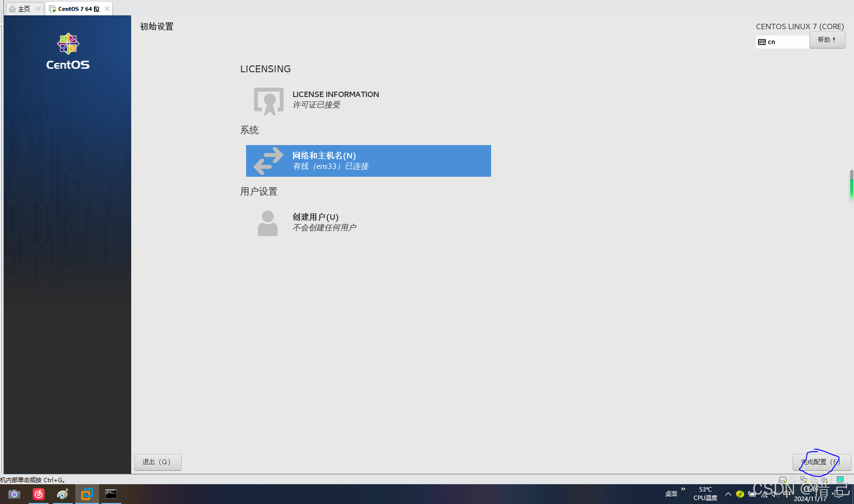
Task: Click VMware CD/DVD drive status icon
Action: (x=793, y=480)
